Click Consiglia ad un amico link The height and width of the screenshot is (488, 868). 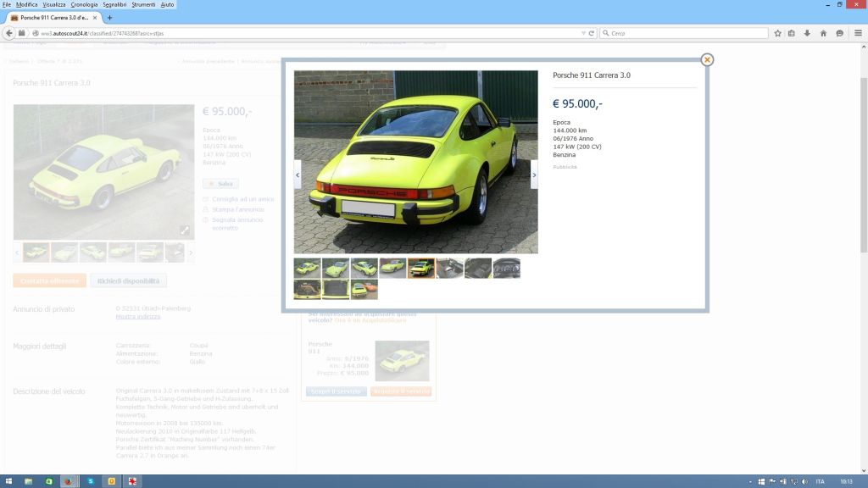243,199
